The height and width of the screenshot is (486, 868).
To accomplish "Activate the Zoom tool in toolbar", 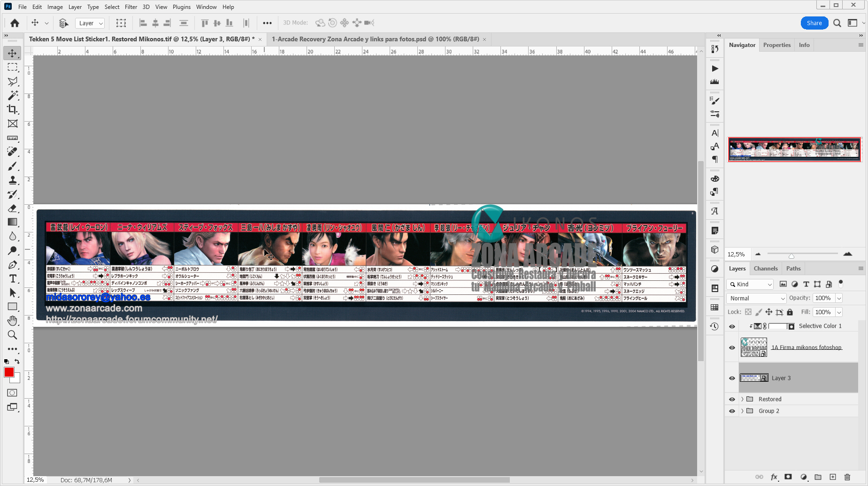I will [x=13, y=335].
